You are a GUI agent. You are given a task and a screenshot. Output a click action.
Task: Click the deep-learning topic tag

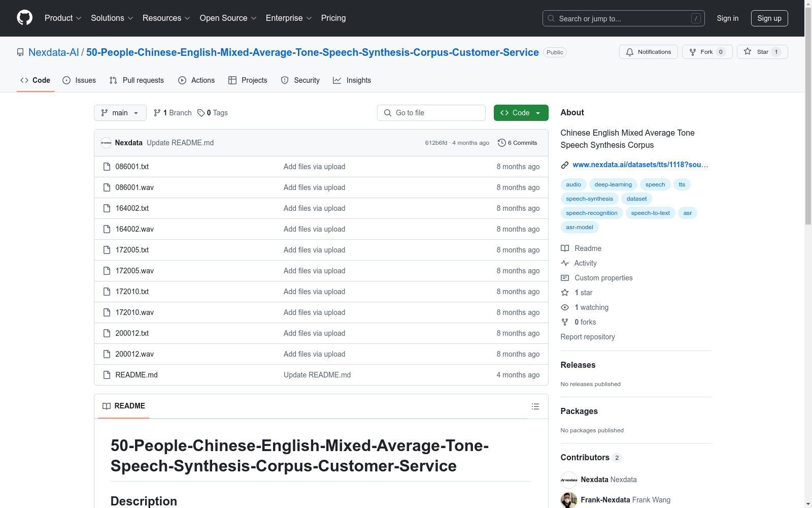613,184
